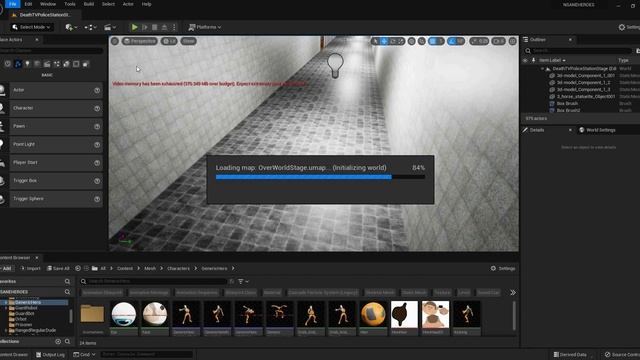
Task: Select the Prisoner folder in the tree
Action: click(x=24, y=324)
